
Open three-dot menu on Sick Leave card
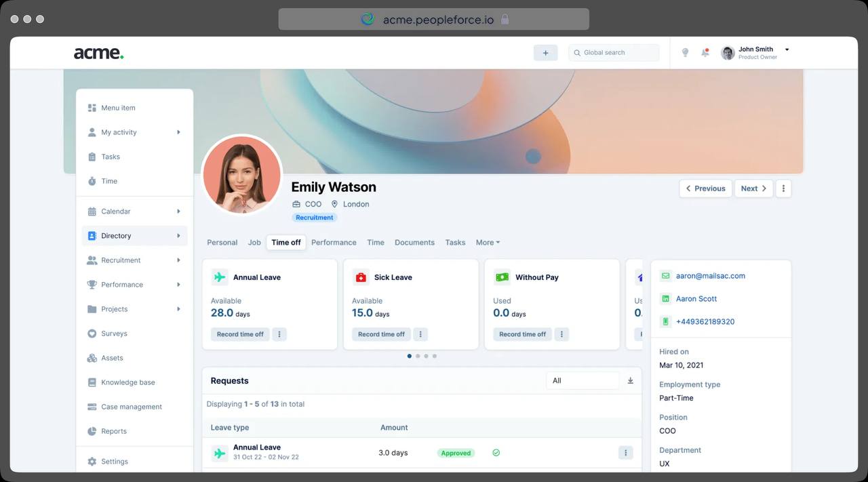pyautogui.click(x=420, y=334)
